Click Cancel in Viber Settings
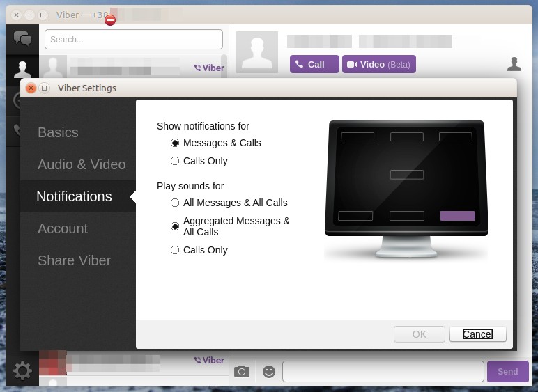 [478, 334]
